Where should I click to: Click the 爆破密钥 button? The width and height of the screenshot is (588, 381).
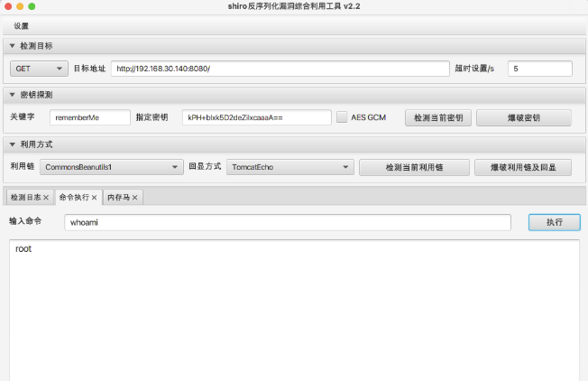pyautogui.click(x=524, y=118)
